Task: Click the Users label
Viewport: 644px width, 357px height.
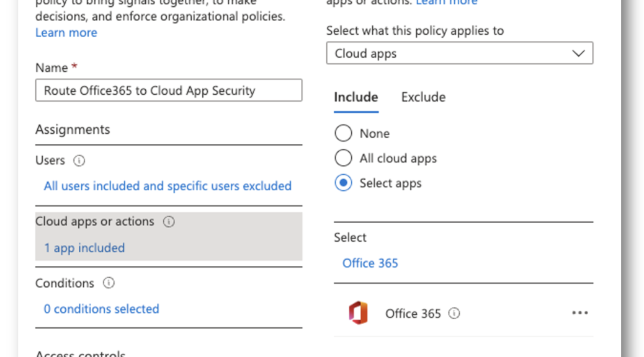Action: point(50,161)
